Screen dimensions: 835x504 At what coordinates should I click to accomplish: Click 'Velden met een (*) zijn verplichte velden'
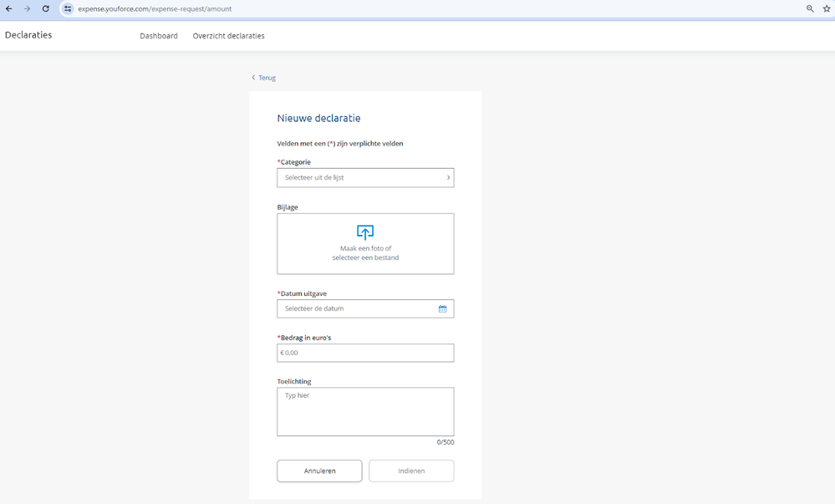coord(339,143)
